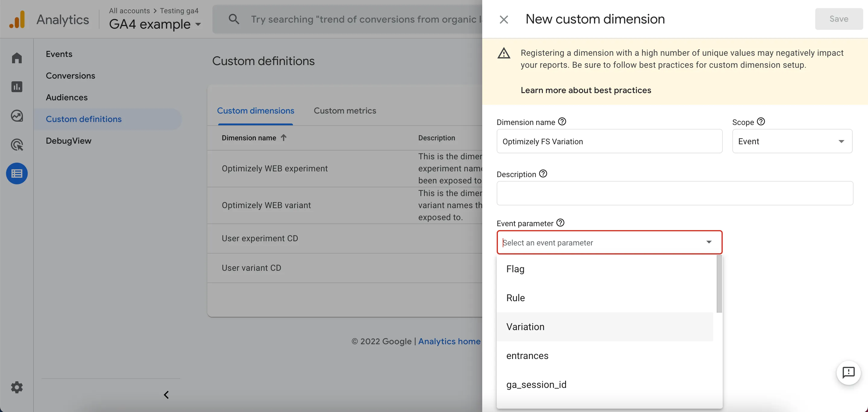Click the User variant CD row

pos(345,268)
